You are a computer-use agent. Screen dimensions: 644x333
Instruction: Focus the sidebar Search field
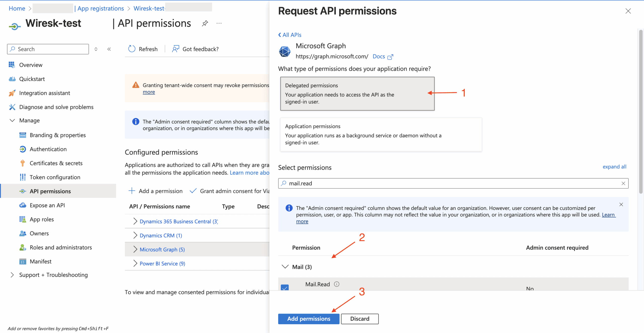[x=48, y=49]
